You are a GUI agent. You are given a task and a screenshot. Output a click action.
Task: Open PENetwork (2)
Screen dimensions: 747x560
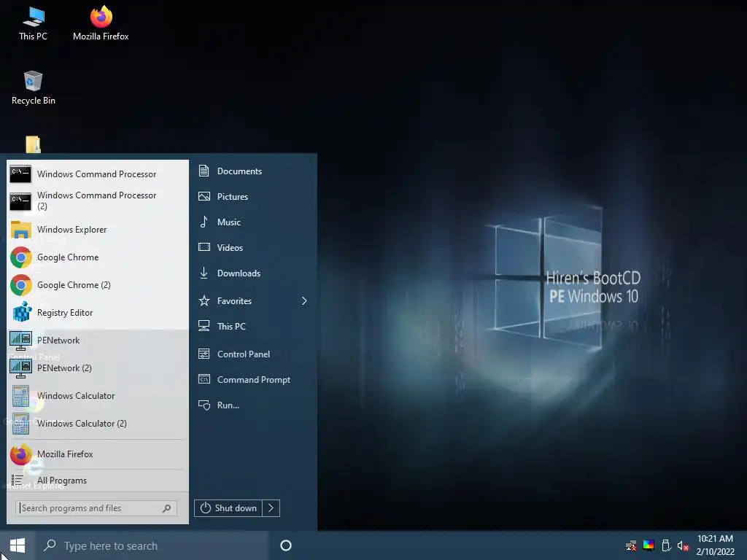97,367
